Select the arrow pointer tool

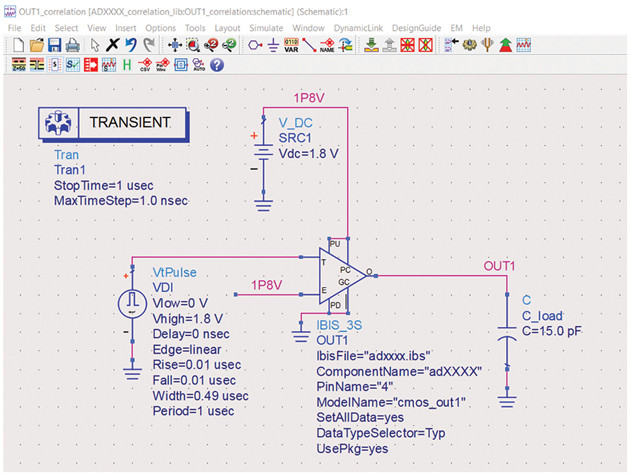(95, 45)
